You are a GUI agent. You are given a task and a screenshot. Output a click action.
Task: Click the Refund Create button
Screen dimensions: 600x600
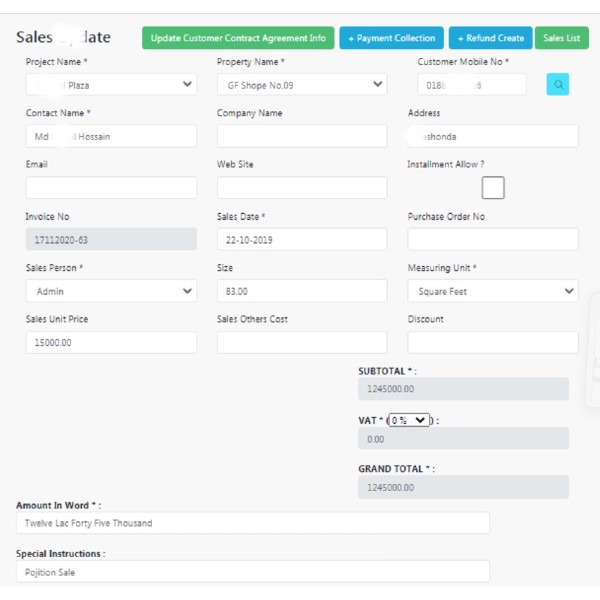pyautogui.click(x=490, y=38)
